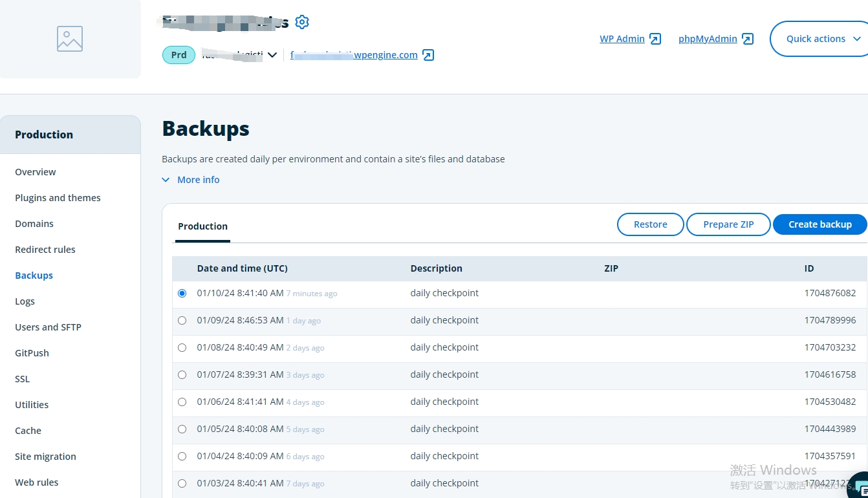Open the Prd environment selector dropdown

tap(272, 55)
